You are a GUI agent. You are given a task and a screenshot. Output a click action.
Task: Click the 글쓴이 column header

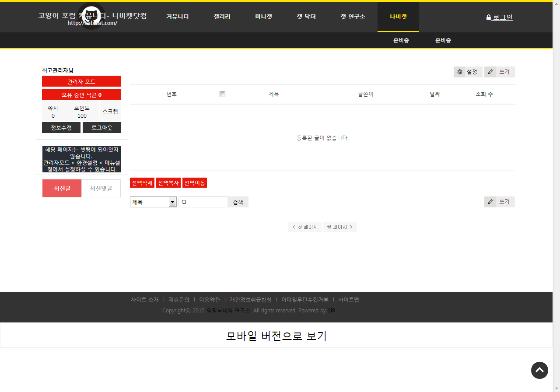pyautogui.click(x=366, y=94)
